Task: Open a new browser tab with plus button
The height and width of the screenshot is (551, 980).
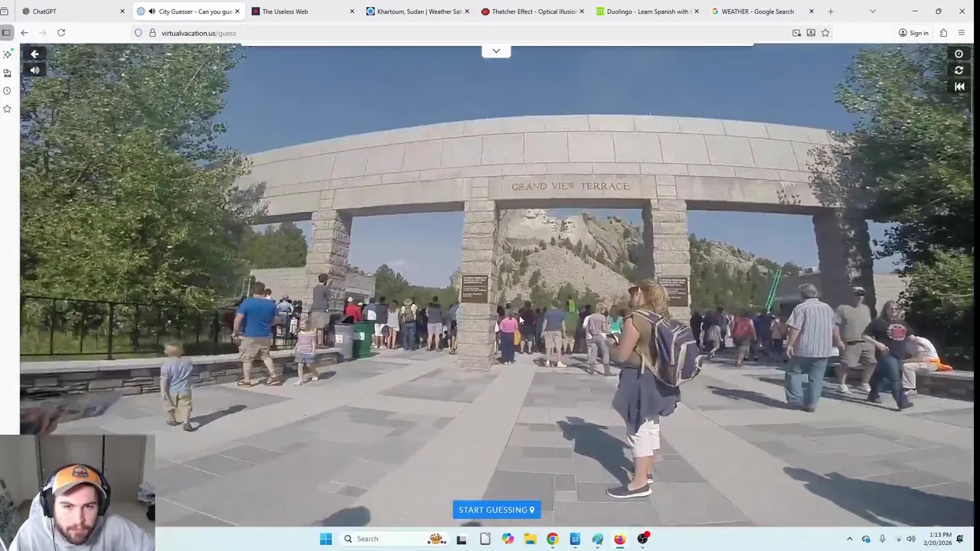Action: (x=831, y=11)
